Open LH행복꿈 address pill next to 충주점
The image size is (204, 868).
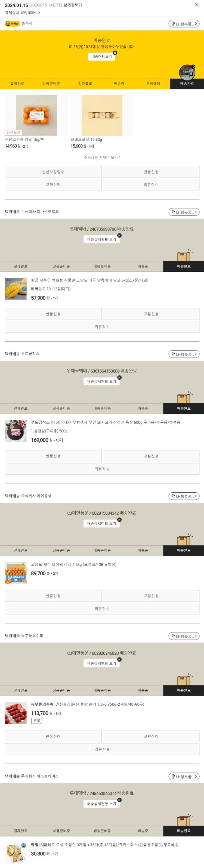pos(184,24)
